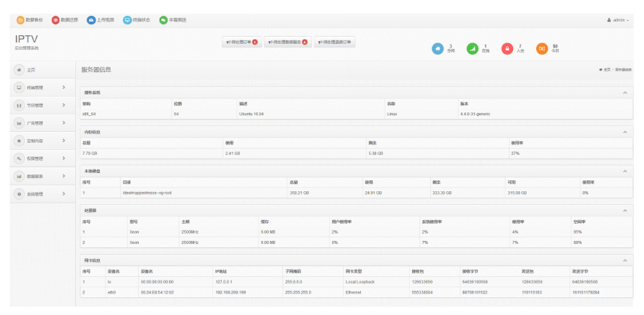Click the orange 今日 revenue icon
Image resolution: width=644 pixels, height=315 pixels.
[542, 49]
